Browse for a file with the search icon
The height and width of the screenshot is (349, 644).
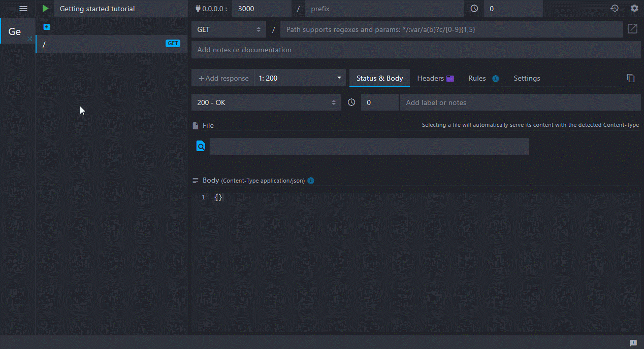tap(201, 146)
